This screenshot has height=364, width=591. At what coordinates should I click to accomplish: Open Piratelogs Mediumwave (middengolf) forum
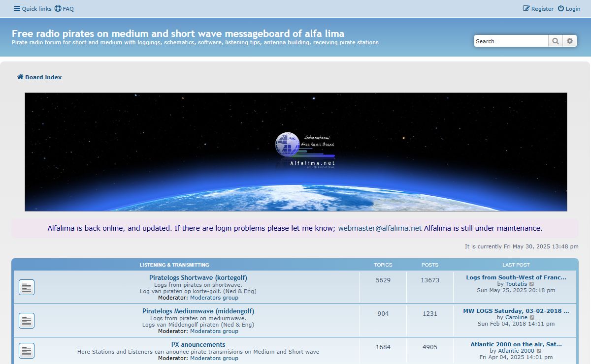click(x=198, y=311)
